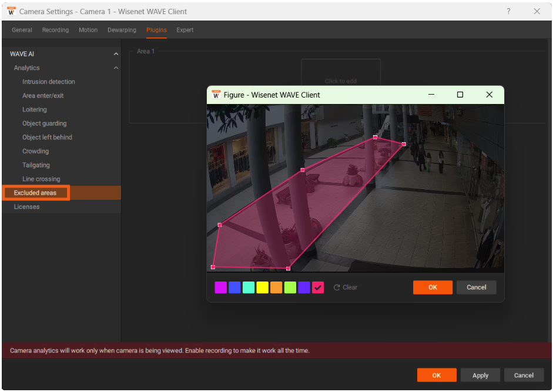Click the polygon's top-right vertex handle
This screenshot has height=392, width=553.
click(x=404, y=144)
